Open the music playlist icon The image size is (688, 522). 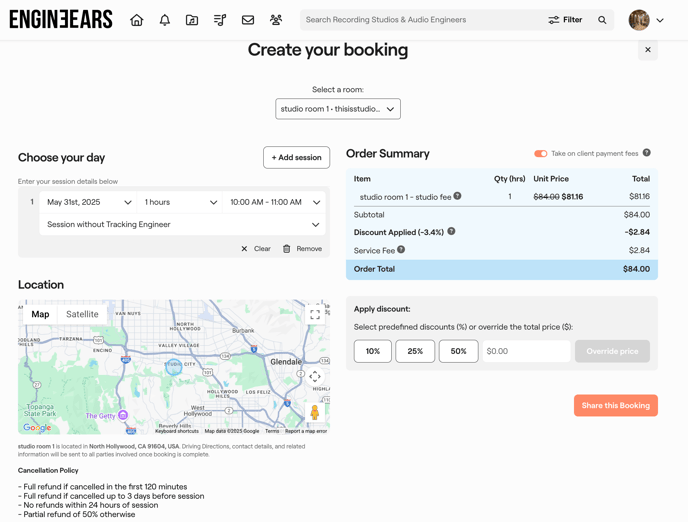tap(220, 20)
